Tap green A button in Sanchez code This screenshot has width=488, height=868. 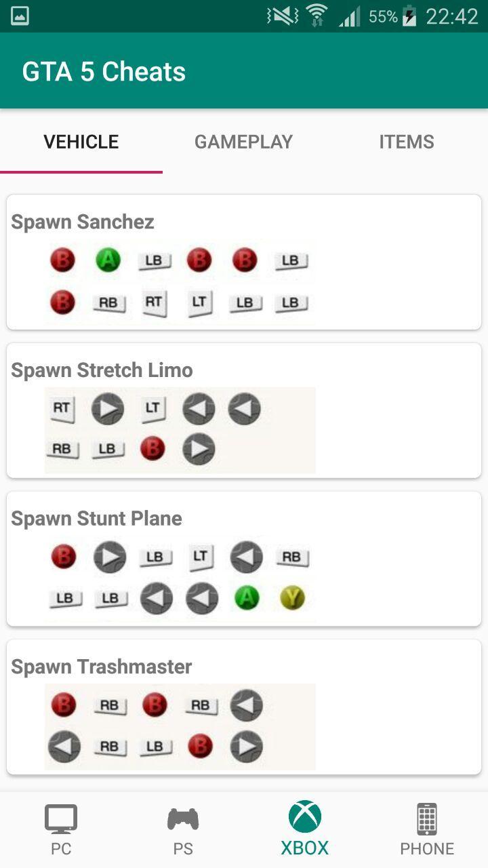(108, 260)
